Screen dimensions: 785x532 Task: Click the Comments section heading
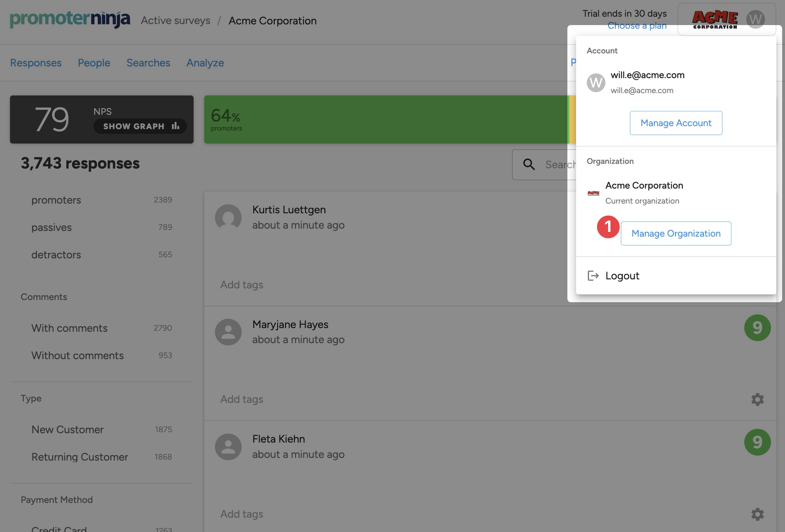pos(44,297)
